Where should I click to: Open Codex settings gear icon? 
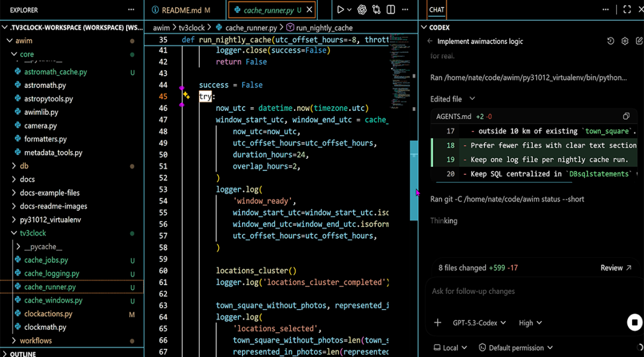pos(625,42)
